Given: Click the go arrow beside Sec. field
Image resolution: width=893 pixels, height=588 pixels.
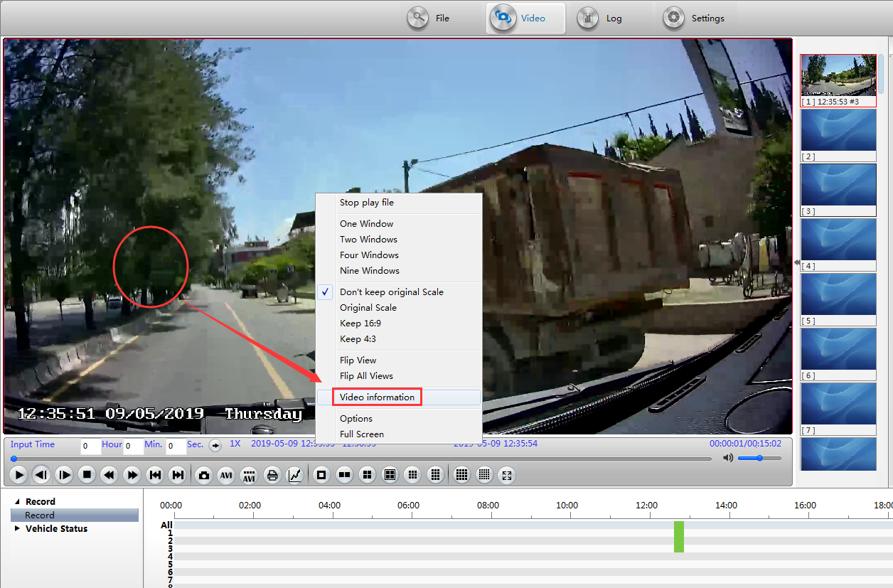Looking at the screenshot, I should coord(215,445).
